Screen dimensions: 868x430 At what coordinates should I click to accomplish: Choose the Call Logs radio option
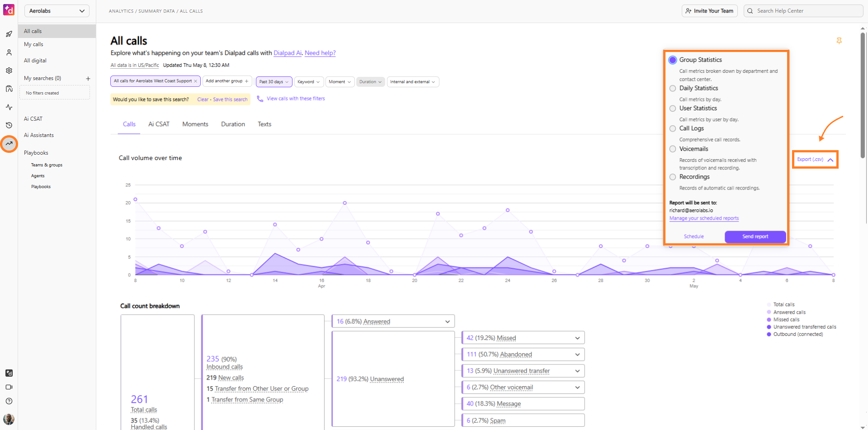click(x=673, y=129)
